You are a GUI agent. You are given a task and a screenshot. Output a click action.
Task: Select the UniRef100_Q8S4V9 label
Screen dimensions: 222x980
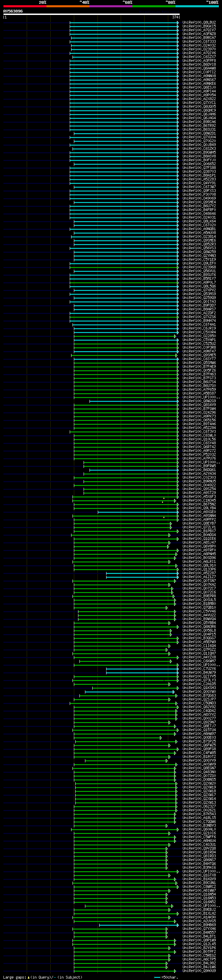199,405
